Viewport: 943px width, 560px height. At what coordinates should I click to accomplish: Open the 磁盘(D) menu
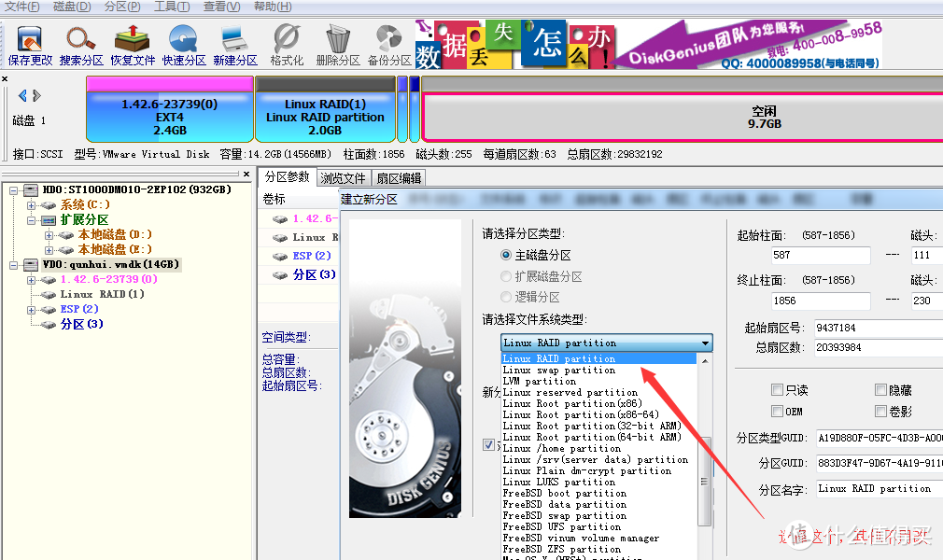click(x=72, y=7)
